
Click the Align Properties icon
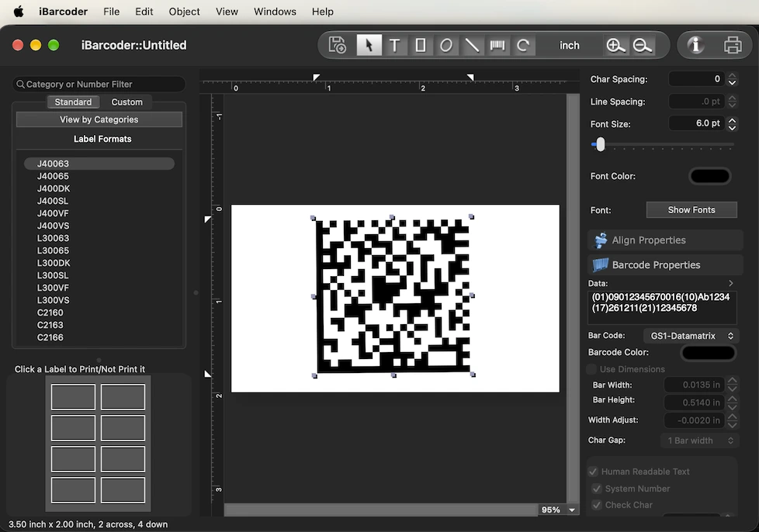point(600,240)
